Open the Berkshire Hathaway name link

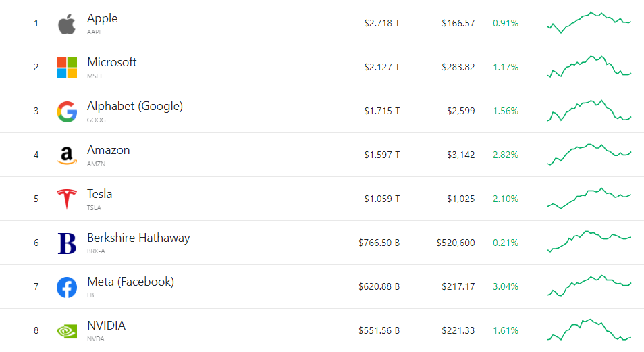[x=138, y=238]
